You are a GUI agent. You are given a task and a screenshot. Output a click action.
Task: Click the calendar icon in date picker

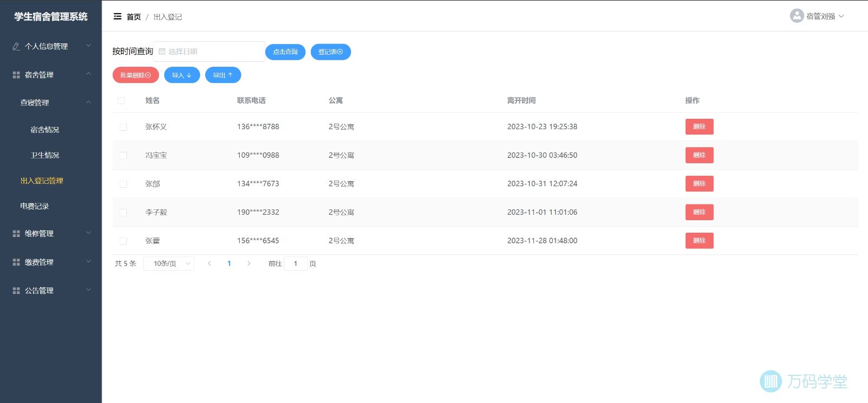click(x=162, y=52)
